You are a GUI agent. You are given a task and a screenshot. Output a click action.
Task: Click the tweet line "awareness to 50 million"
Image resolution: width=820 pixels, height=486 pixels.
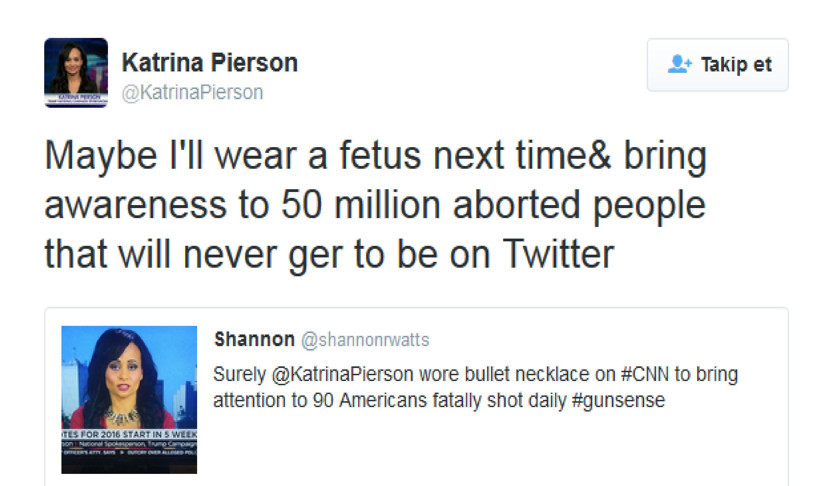coord(375,205)
